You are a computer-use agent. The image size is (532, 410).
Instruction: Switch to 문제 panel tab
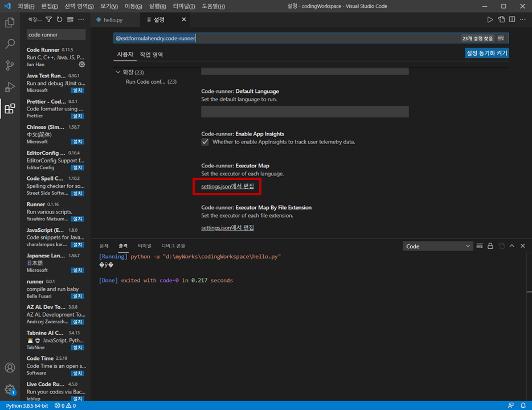(104, 246)
